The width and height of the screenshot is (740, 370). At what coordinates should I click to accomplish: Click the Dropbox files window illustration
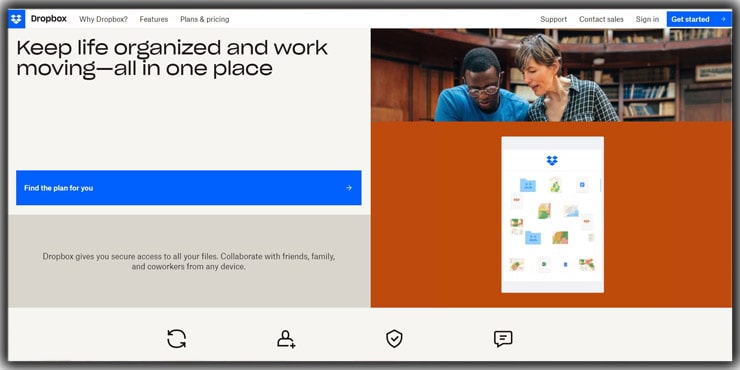(x=553, y=215)
